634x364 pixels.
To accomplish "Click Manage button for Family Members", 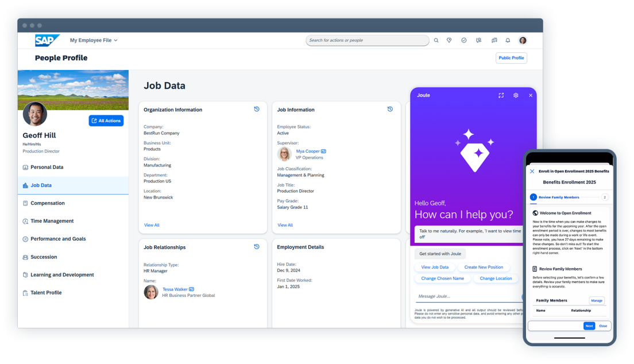I will point(597,300).
